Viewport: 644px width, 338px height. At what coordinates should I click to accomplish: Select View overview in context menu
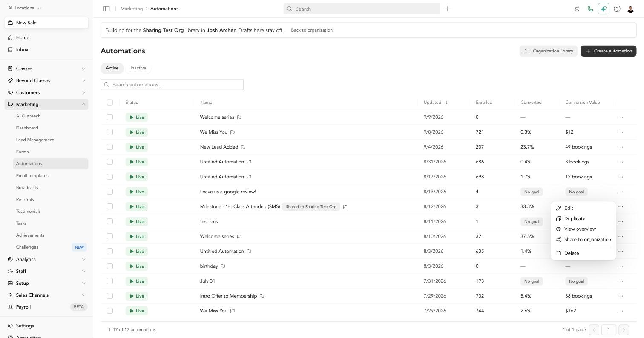(x=583, y=229)
